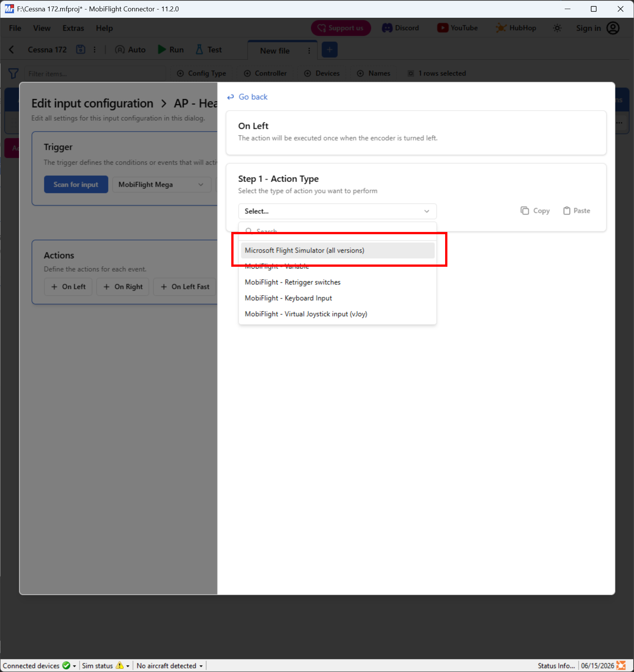Open the MobiFlight Mega controller dropdown
Viewport: 634px width, 672px height.
(x=162, y=185)
